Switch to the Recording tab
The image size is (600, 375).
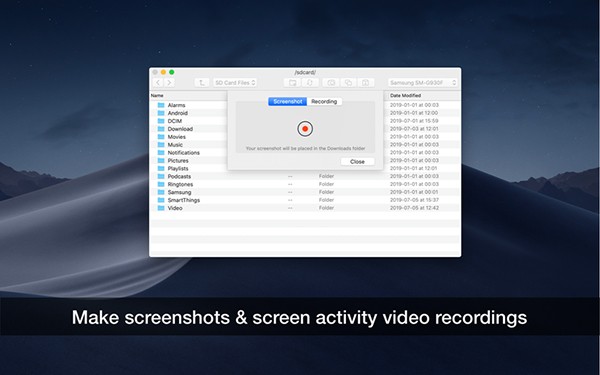[x=324, y=101]
